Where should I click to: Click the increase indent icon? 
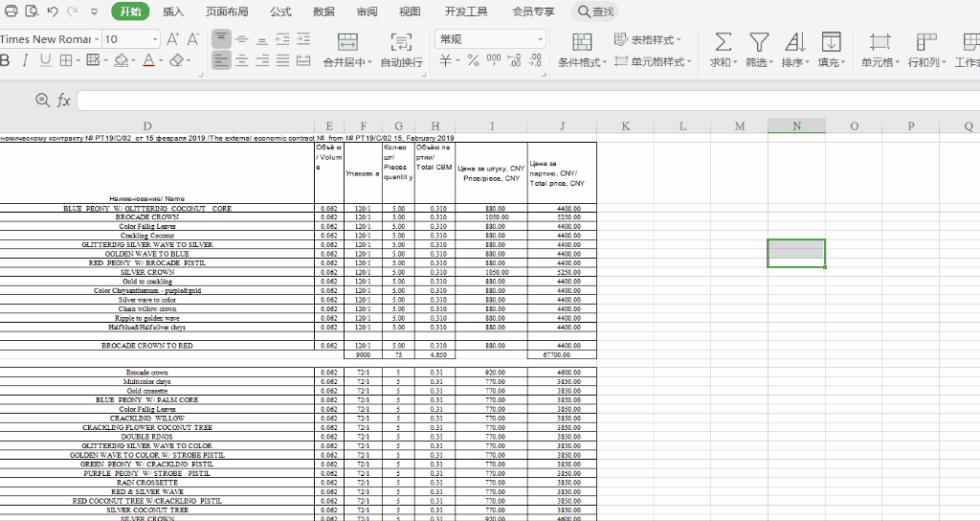pyautogui.click(x=303, y=39)
